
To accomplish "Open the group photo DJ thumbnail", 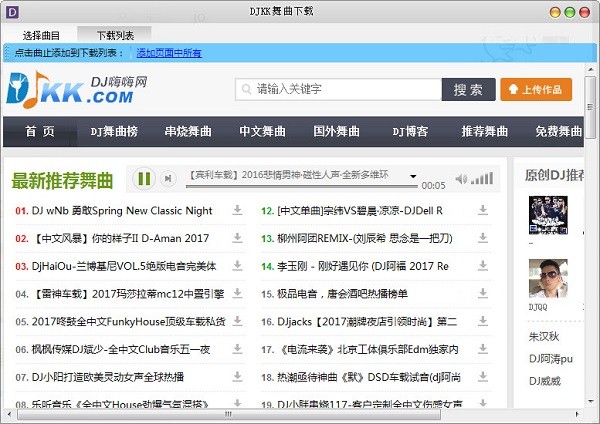I will tap(548, 215).
